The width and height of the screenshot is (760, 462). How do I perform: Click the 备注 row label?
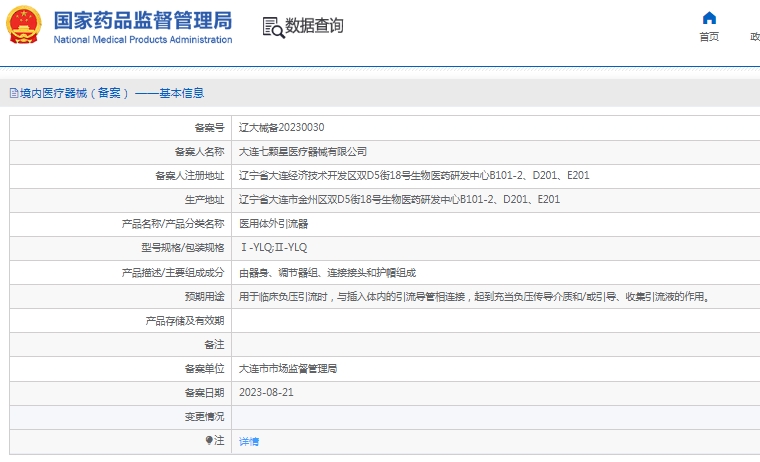click(214, 345)
